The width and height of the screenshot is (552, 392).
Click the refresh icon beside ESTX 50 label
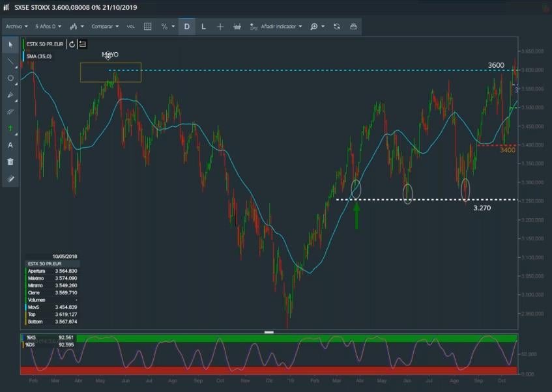[x=72, y=44]
